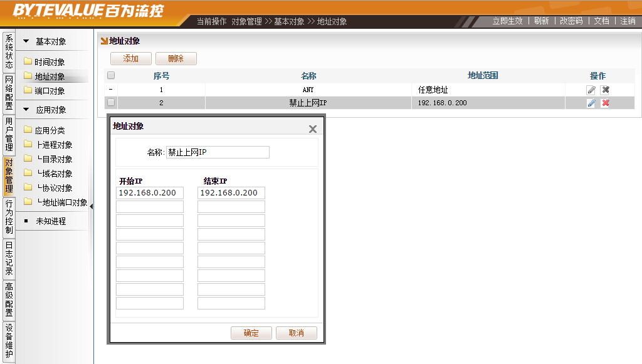The width and height of the screenshot is (642, 364).
Task: Close the 地址对象 dialog
Action: coord(313,129)
